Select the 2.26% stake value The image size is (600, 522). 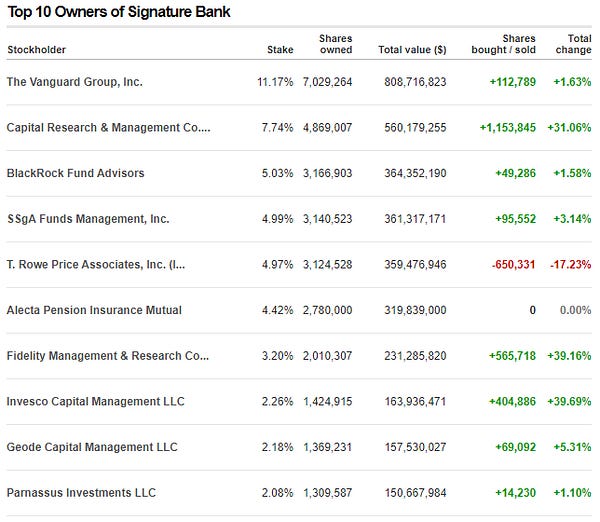point(277,401)
